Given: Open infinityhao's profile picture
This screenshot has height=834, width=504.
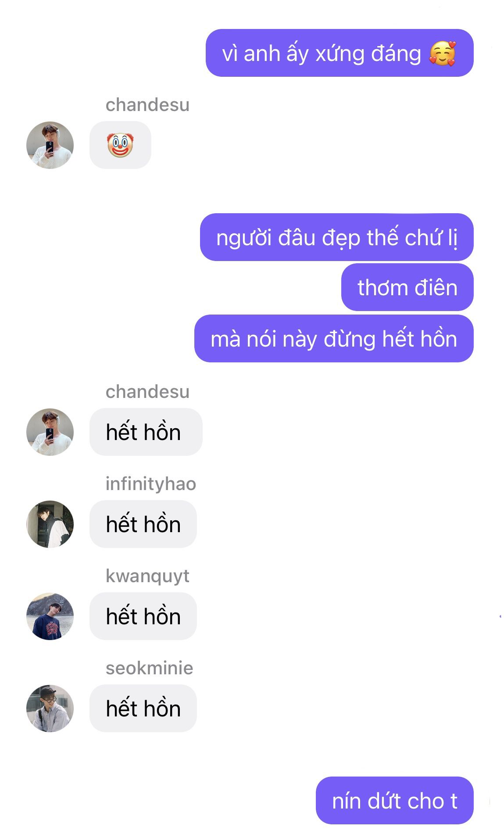Looking at the screenshot, I should tap(50, 524).
